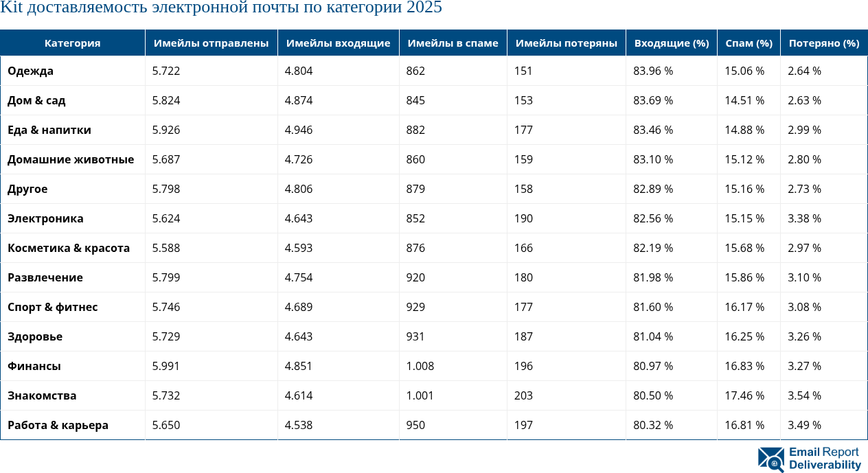
Task: Select the 'Категория' column header
Action: pos(73,43)
